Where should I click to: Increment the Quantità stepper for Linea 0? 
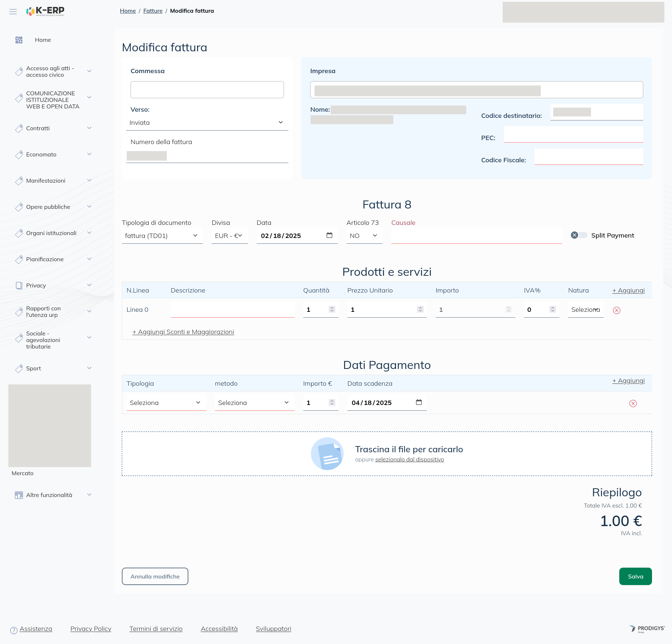[332, 308]
